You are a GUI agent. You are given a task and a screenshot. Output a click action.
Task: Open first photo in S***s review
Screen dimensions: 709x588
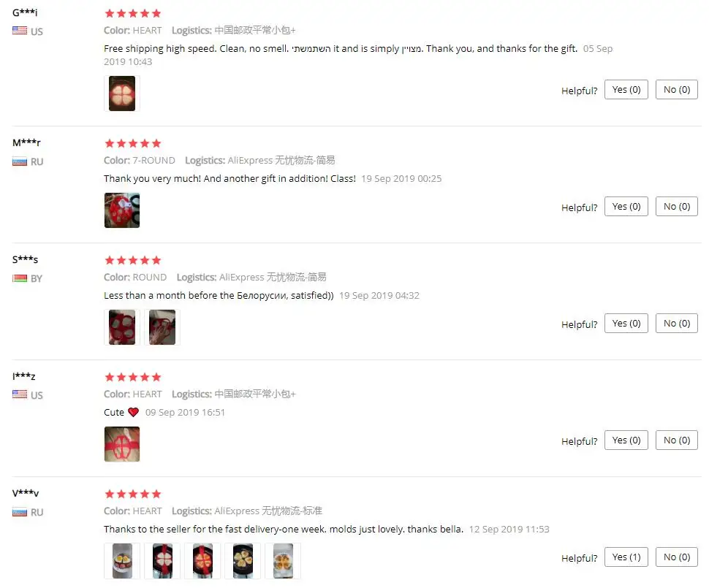121,327
